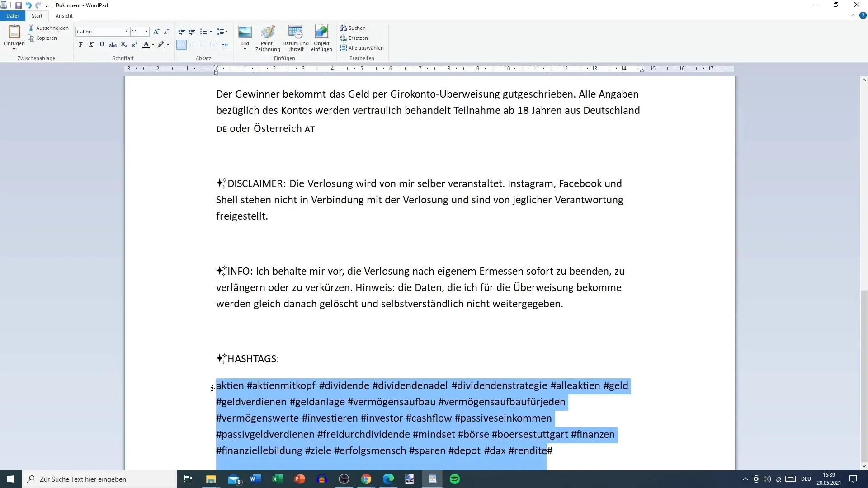Open the text color dropdown arrow
Image resolution: width=868 pixels, height=488 pixels.
(153, 45)
